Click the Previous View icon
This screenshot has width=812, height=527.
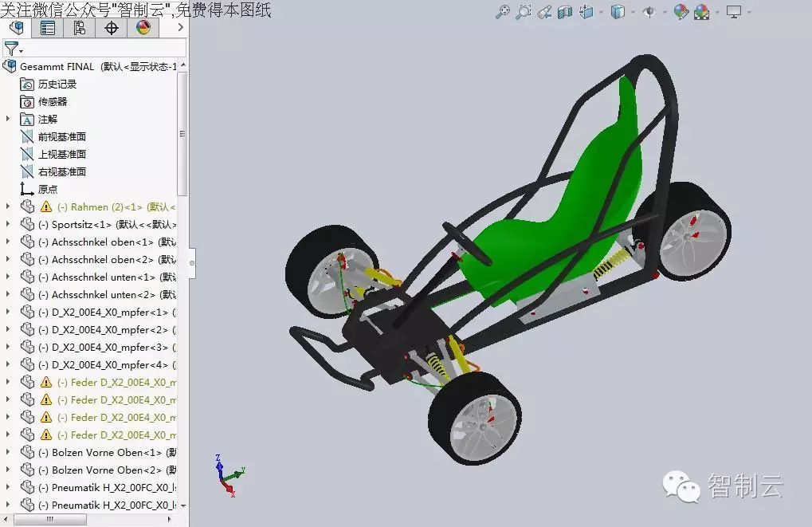coord(544,11)
